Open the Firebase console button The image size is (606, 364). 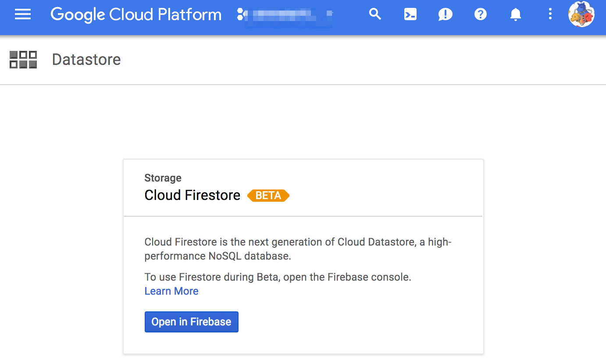[x=191, y=321]
